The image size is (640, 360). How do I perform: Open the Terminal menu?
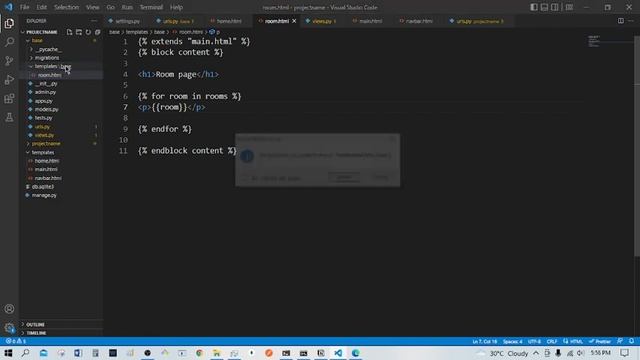coord(151,7)
